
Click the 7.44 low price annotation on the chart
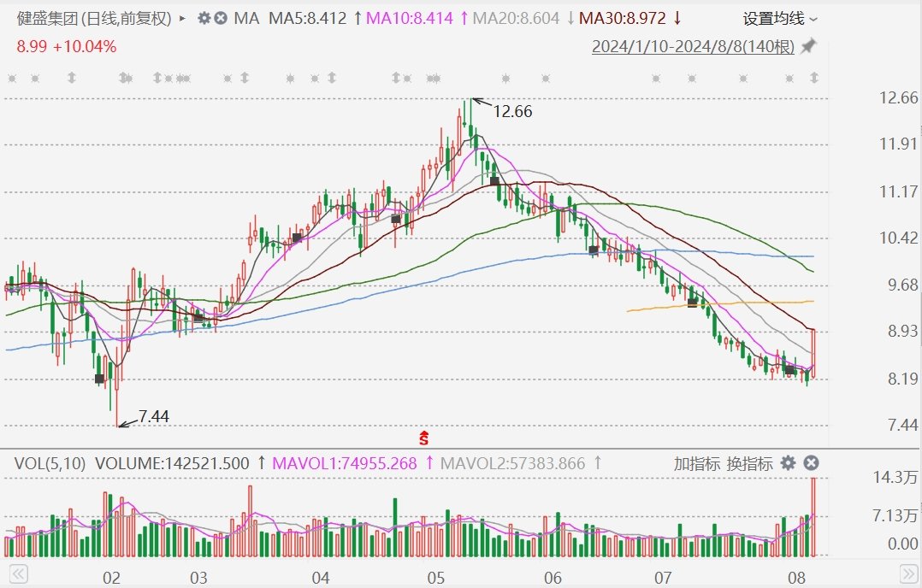(154, 416)
